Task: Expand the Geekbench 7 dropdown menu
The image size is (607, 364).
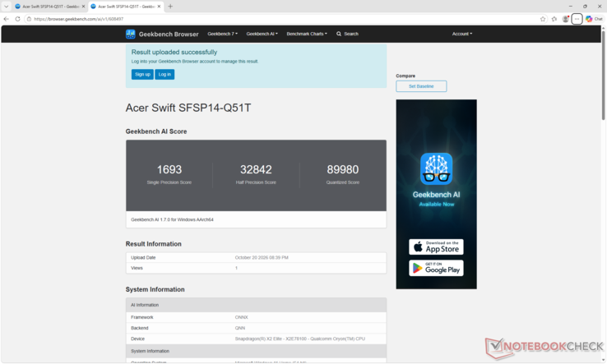Action: click(223, 34)
